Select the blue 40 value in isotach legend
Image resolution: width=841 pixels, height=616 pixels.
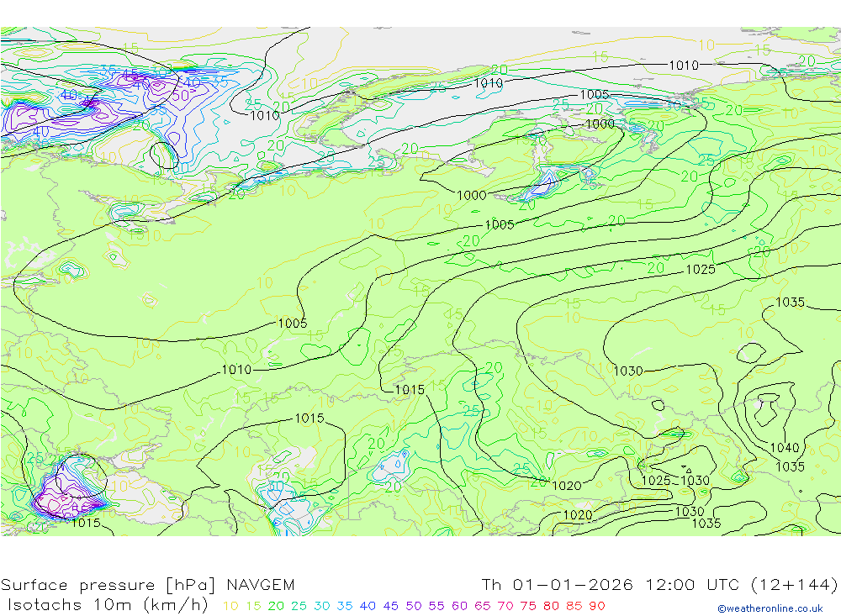tap(368, 606)
